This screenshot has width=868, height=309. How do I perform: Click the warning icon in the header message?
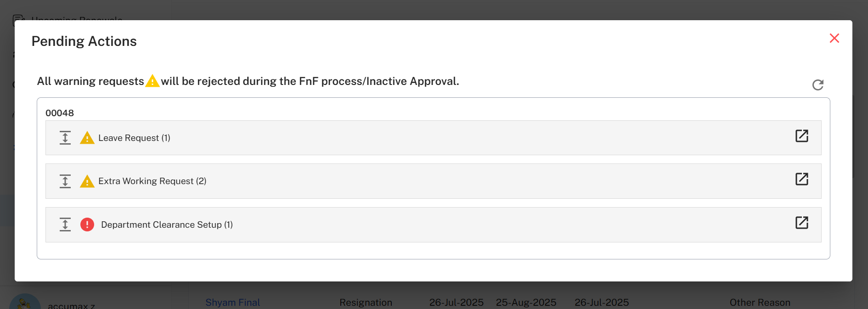click(153, 81)
